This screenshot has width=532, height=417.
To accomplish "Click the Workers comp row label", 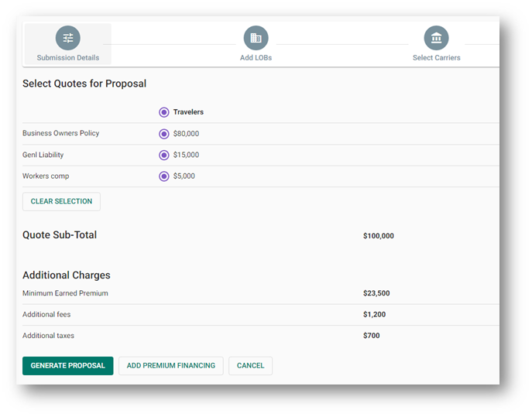I will tap(46, 176).
